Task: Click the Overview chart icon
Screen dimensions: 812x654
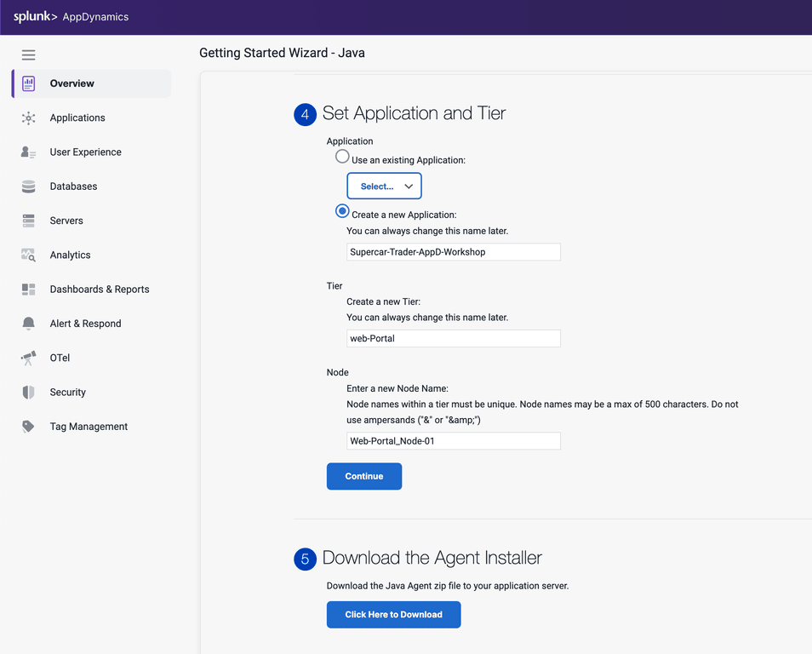Action: pos(29,83)
